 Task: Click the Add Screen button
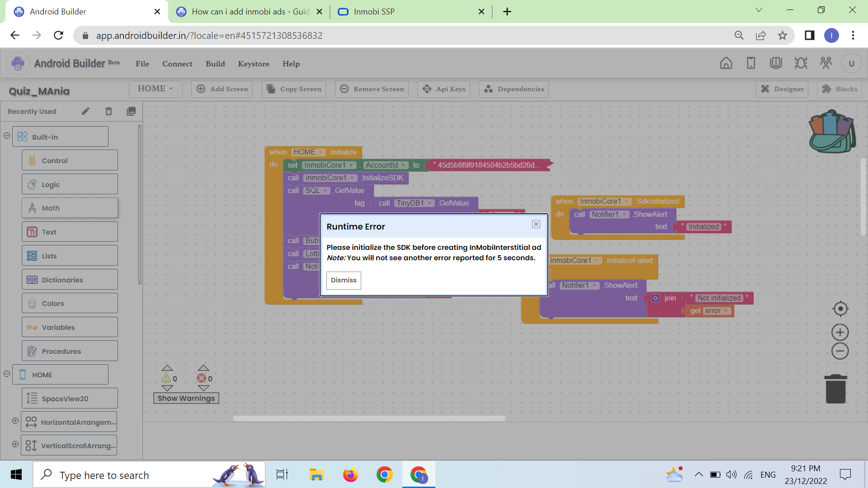click(x=222, y=89)
